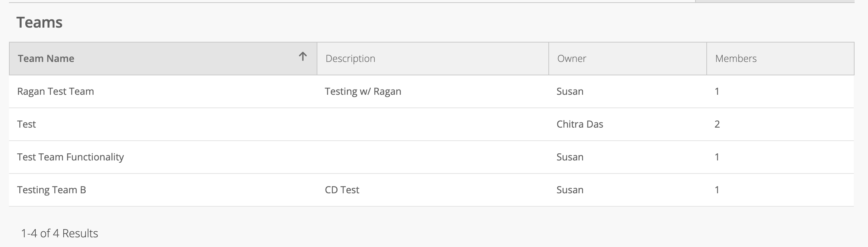Image resolution: width=868 pixels, height=247 pixels.
Task: Open the Testing Team B row
Action: [431, 190]
